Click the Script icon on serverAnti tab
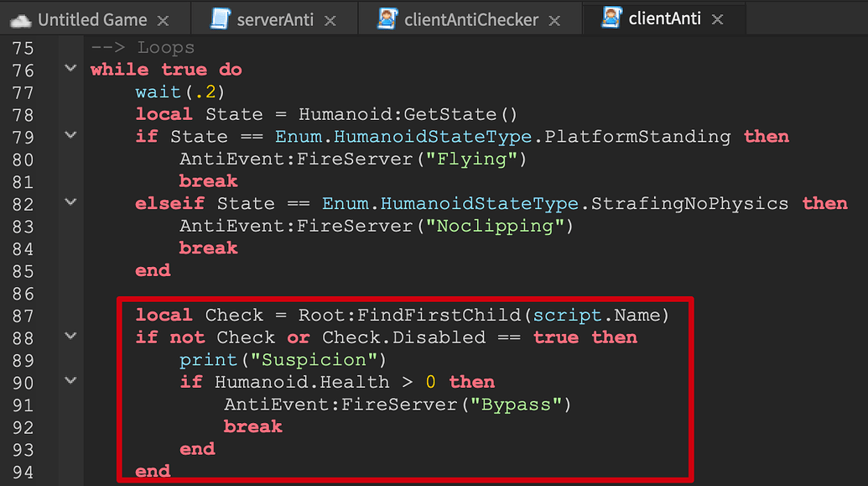 (220, 18)
